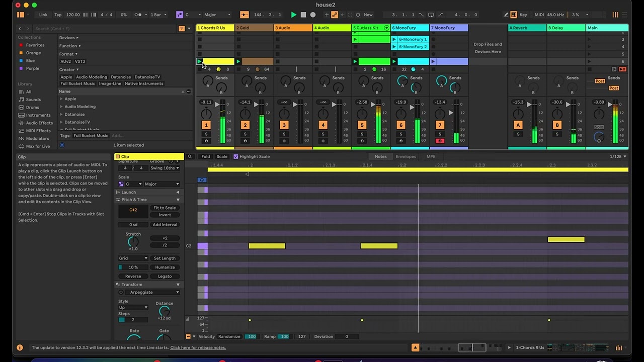Image resolution: width=644 pixels, height=362 pixels.
Task: Toggle the MIDI map mode button
Action: 539,15
